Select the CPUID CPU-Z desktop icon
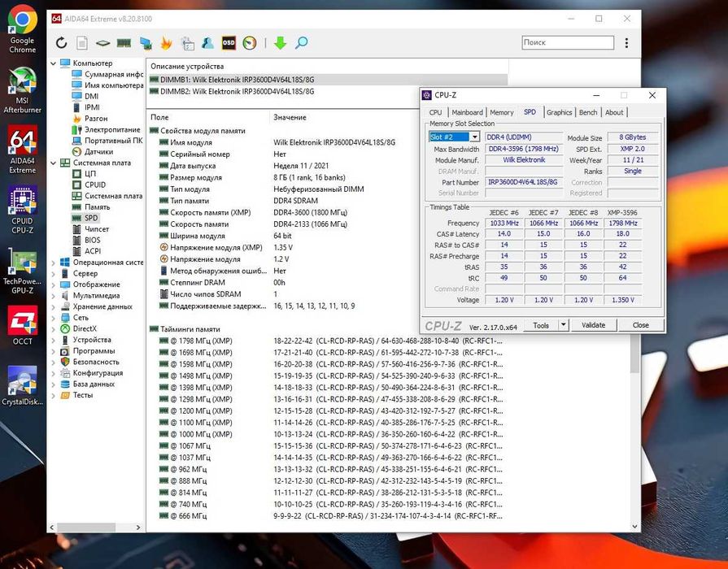Viewport: 728px width, 569px height. pyautogui.click(x=22, y=210)
